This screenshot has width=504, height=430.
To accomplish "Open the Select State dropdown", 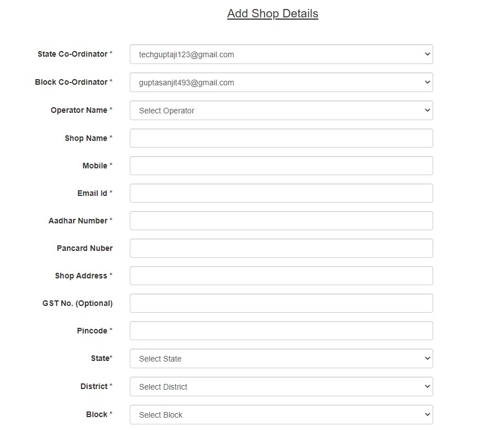I will (x=281, y=358).
